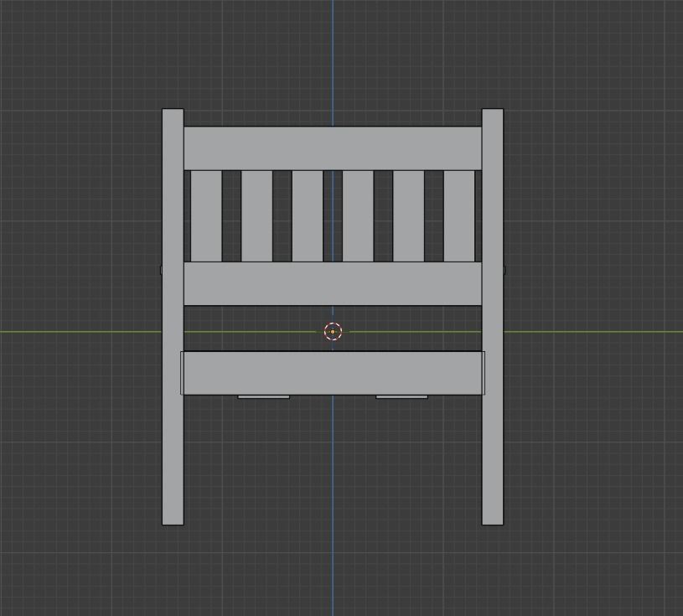
Task: Select the rightmost vertical backrest slat
Action: 459,216
